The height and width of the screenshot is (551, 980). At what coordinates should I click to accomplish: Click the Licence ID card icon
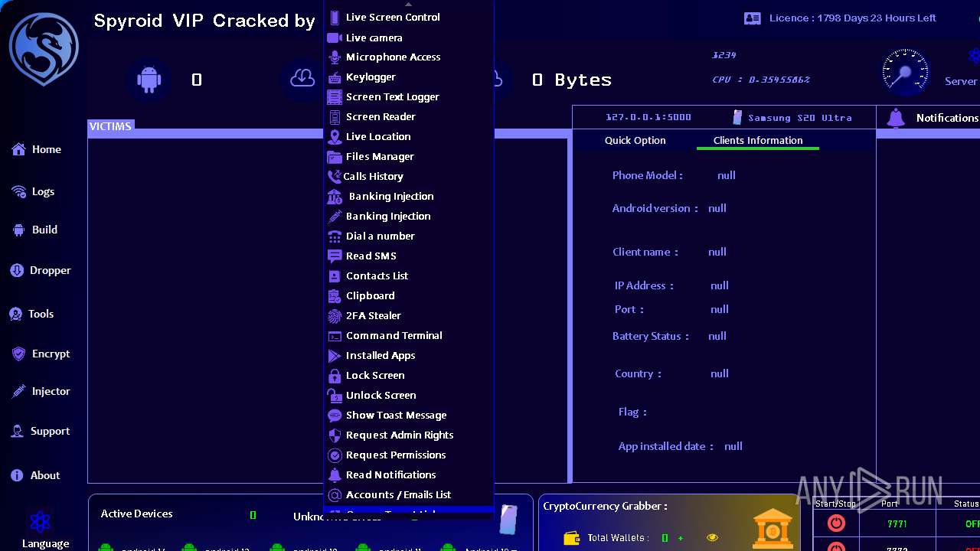pyautogui.click(x=753, y=18)
